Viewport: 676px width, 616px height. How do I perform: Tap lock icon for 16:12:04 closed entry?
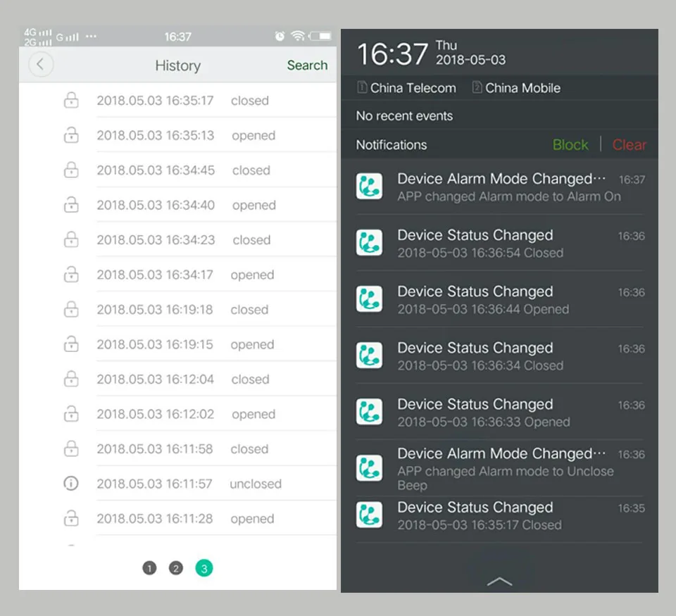[71, 379]
